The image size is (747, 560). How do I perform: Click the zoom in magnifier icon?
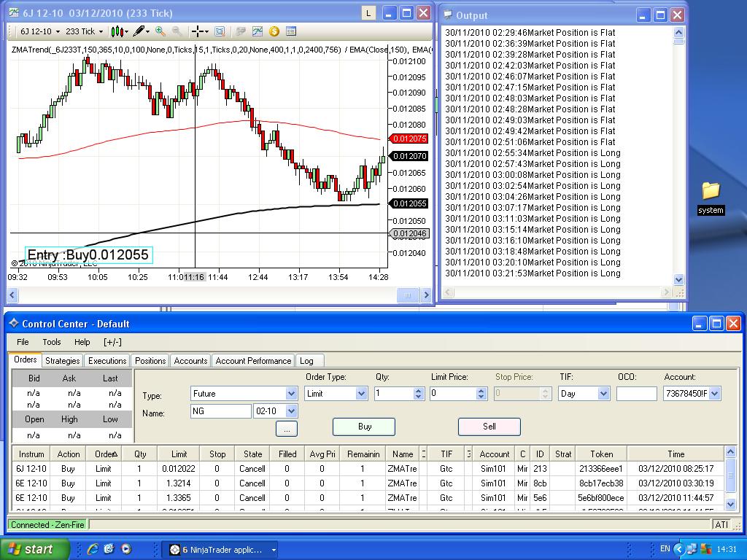[160, 31]
